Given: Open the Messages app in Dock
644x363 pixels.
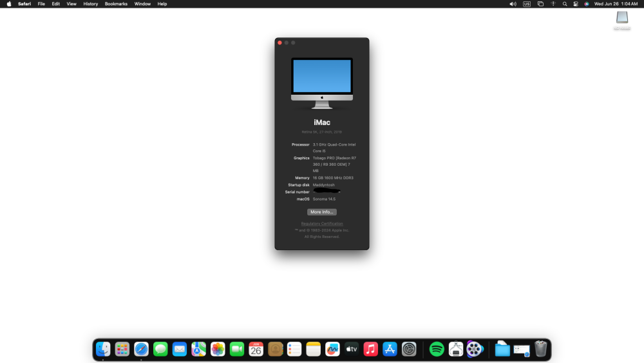Looking at the screenshot, I should pyautogui.click(x=160, y=349).
